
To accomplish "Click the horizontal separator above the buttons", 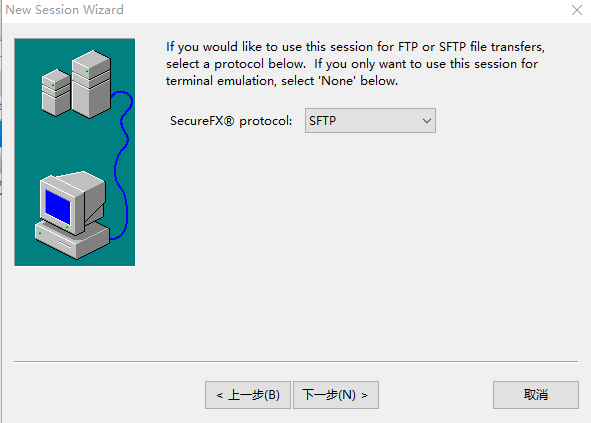I will 296,361.
